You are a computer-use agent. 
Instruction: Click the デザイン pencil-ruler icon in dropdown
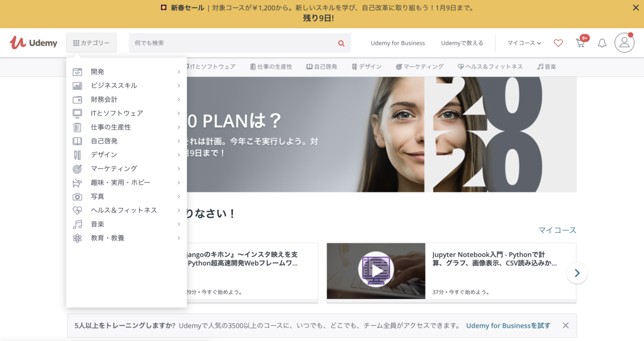coord(77,155)
